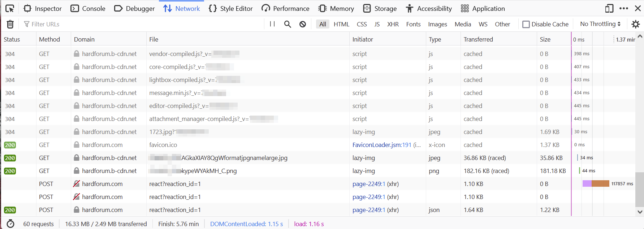
Task: Filter requests by XHR type
Action: click(x=393, y=24)
